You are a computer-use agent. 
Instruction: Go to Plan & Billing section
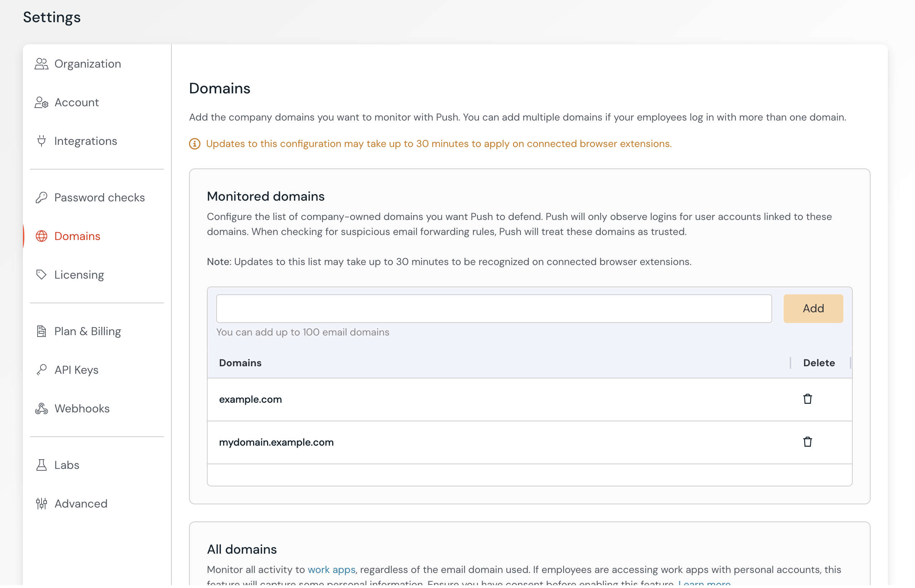87,331
